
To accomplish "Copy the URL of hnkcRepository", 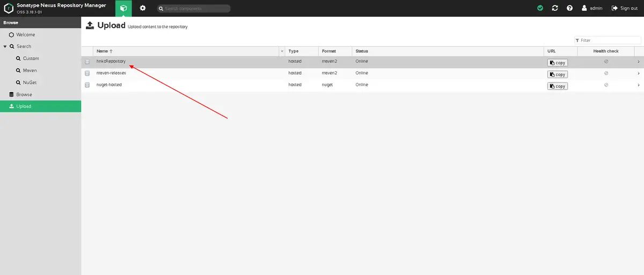I will point(558,63).
